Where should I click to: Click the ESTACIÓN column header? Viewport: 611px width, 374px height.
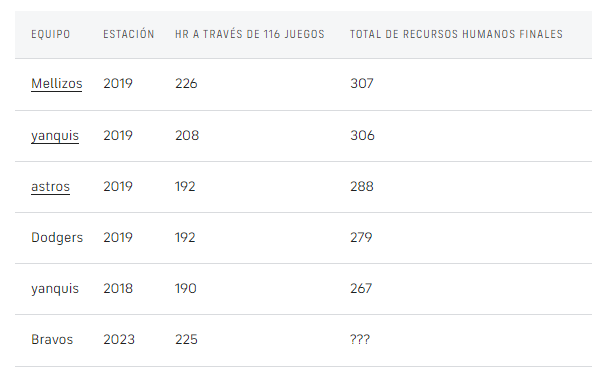(x=129, y=34)
